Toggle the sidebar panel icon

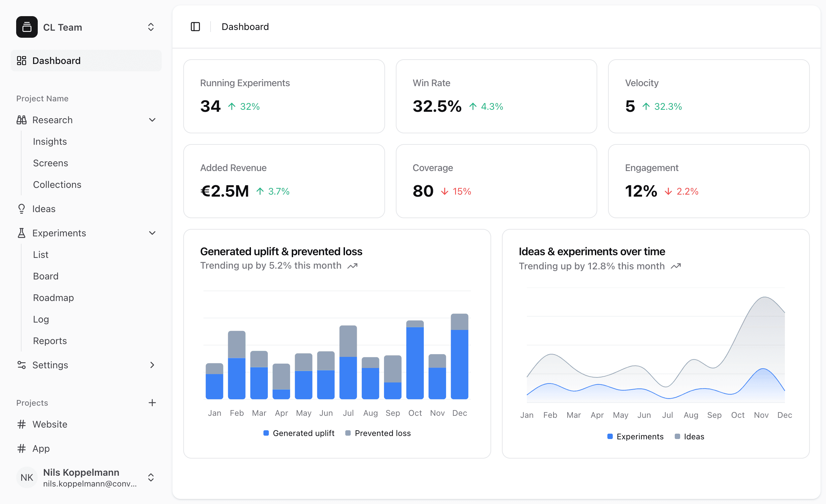pyautogui.click(x=195, y=27)
